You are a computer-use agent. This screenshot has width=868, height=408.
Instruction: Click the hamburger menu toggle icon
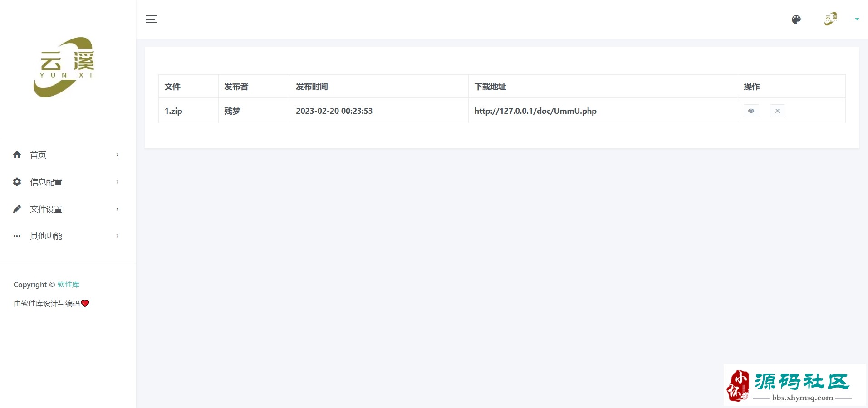click(x=152, y=19)
